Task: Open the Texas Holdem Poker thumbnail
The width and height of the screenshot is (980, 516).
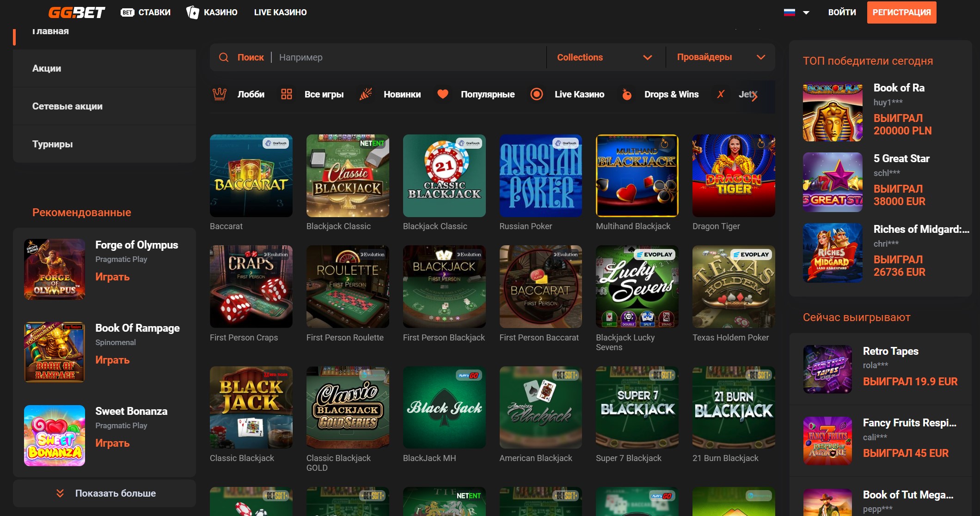Action: click(x=734, y=286)
